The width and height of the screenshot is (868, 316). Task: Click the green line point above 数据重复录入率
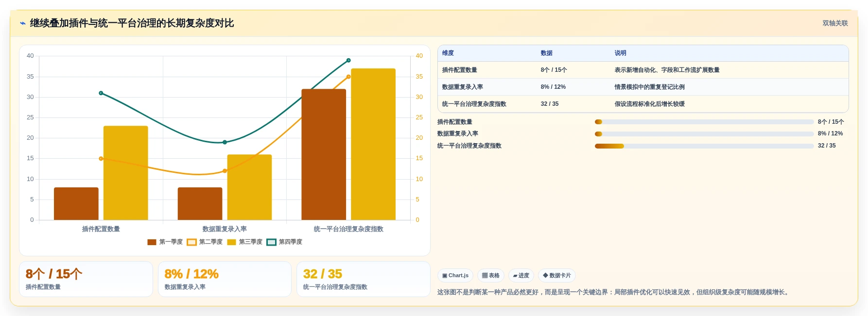tap(225, 142)
